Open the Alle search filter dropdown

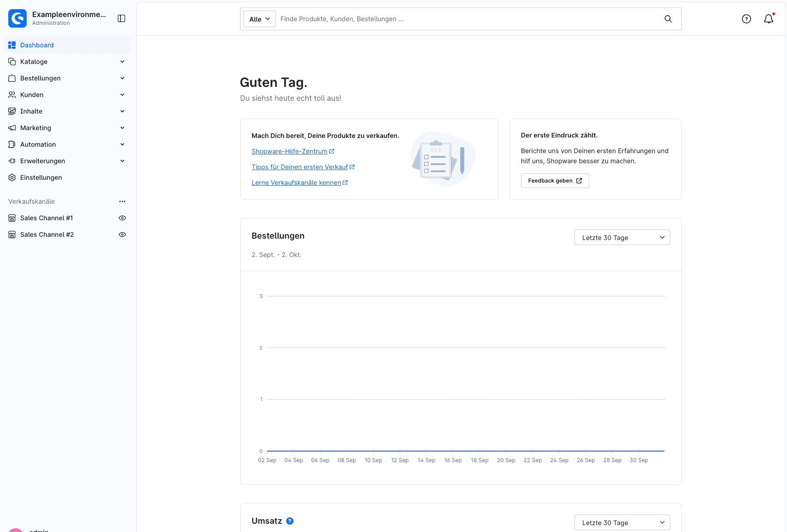coord(259,19)
